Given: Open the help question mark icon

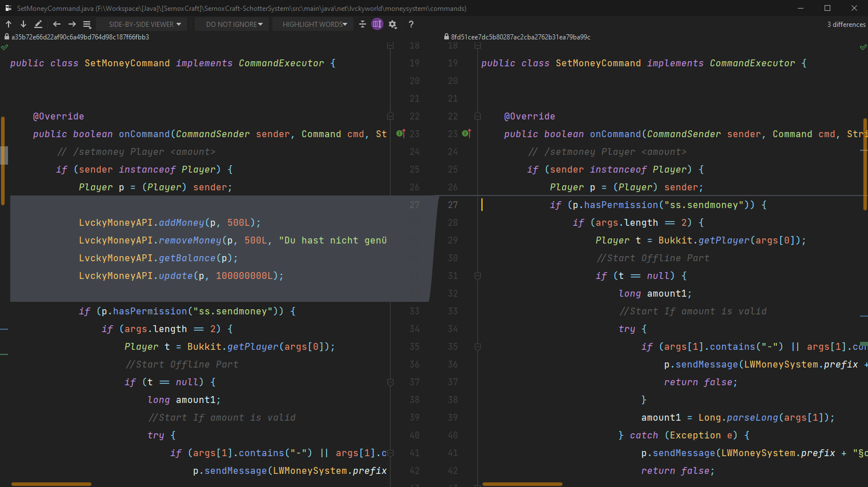Looking at the screenshot, I should (x=411, y=24).
